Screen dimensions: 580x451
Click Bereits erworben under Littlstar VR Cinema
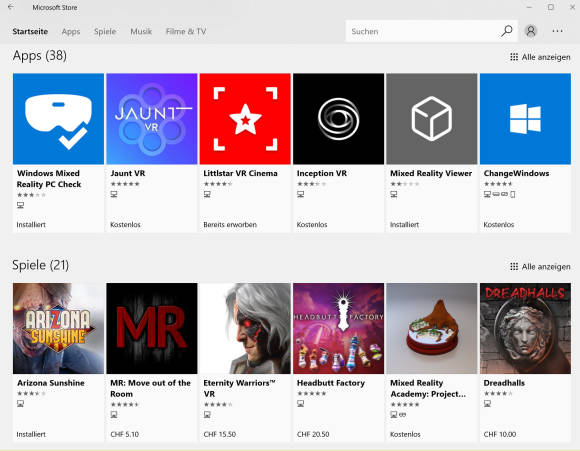click(230, 225)
